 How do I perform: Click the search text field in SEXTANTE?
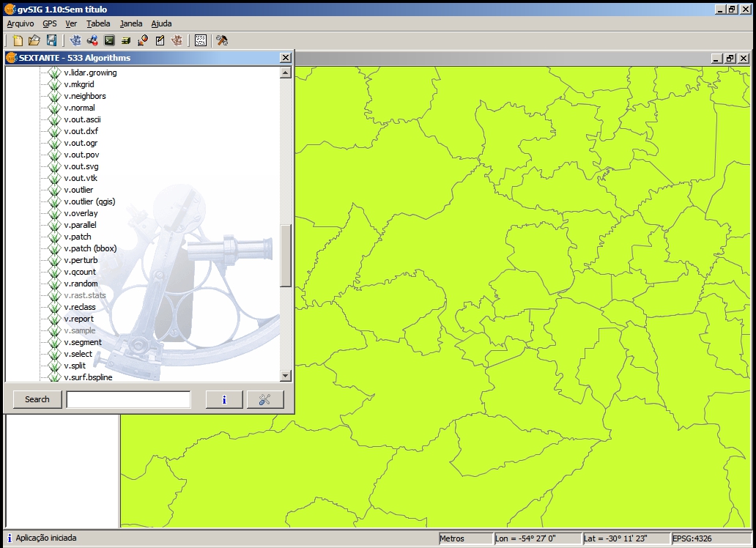pyautogui.click(x=128, y=399)
